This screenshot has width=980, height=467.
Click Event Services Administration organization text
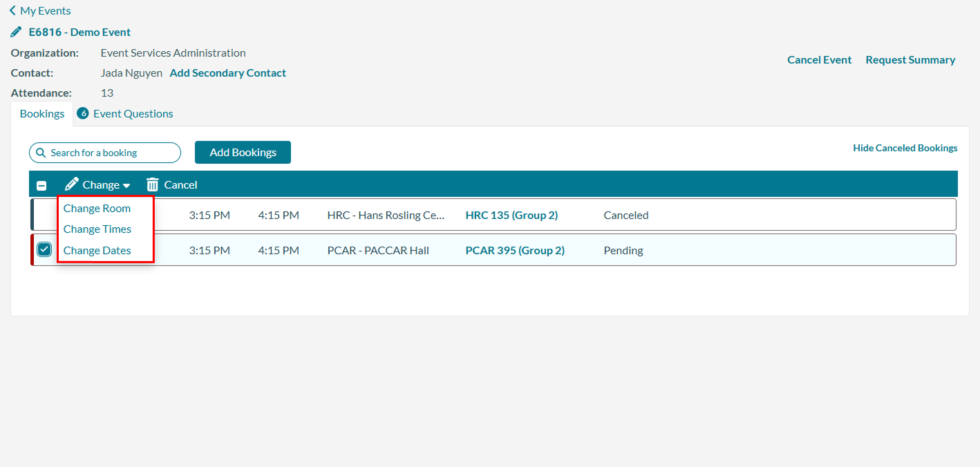[x=173, y=53]
